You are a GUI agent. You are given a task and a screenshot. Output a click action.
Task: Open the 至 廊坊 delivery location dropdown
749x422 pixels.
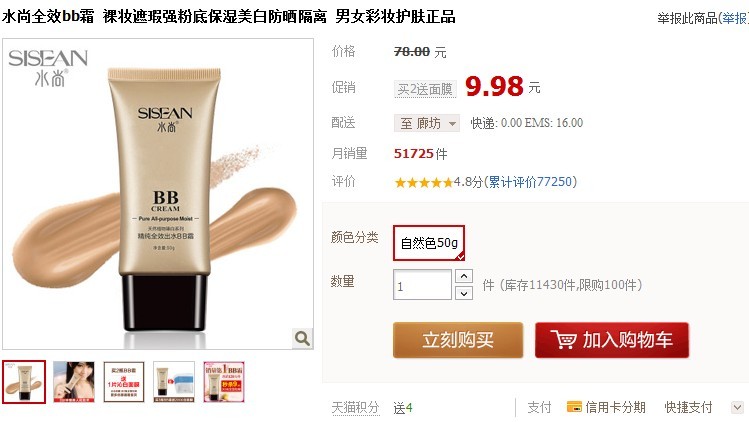pyautogui.click(x=427, y=123)
